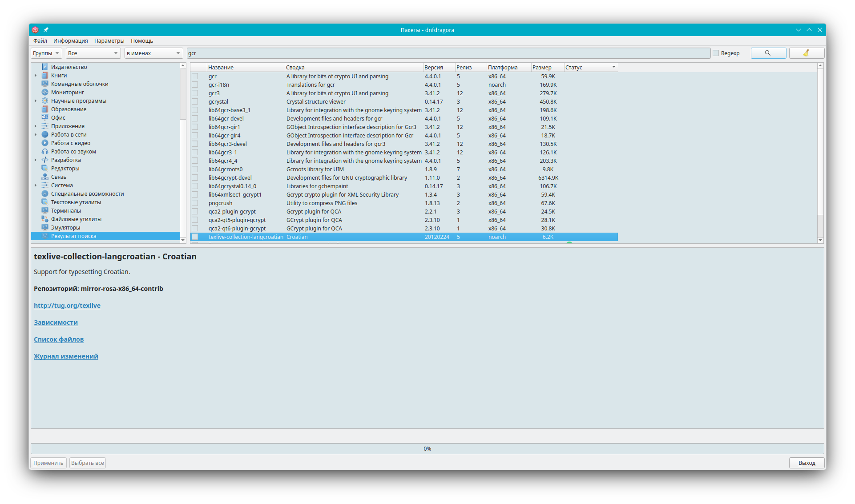Open the Группы view dropdown
Image resolution: width=855 pixels, height=504 pixels.
46,53
